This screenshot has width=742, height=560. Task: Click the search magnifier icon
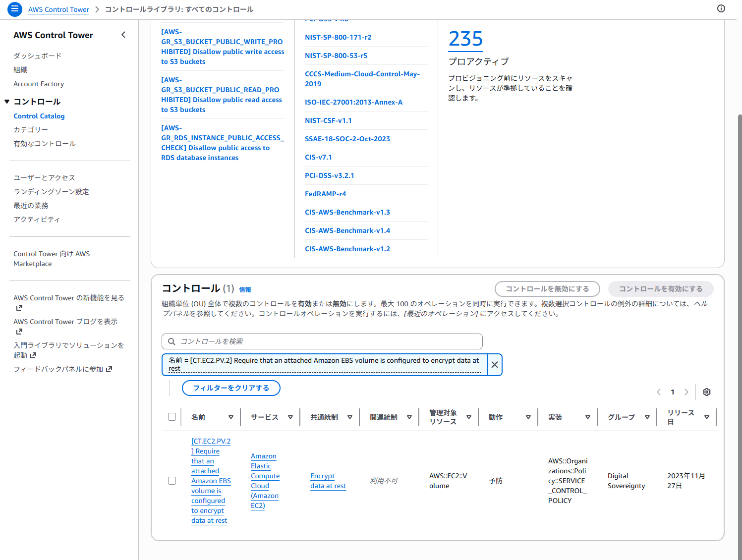[x=171, y=341]
